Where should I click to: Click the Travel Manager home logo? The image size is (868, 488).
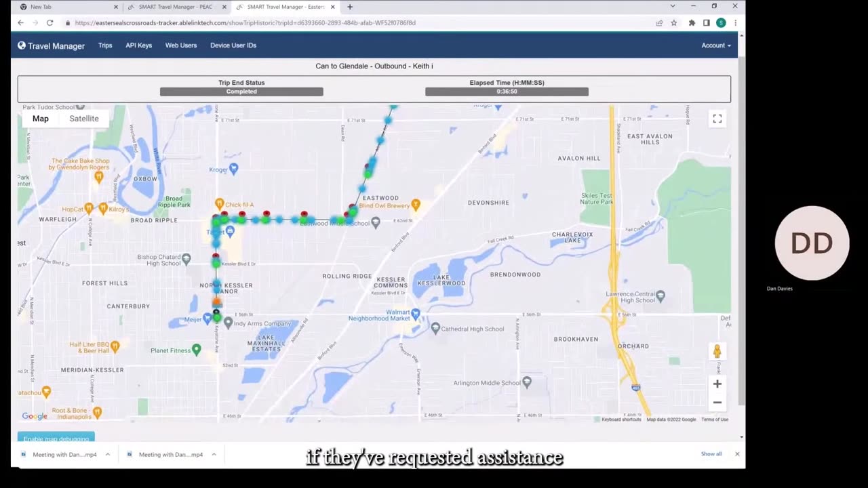click(52, 46)
